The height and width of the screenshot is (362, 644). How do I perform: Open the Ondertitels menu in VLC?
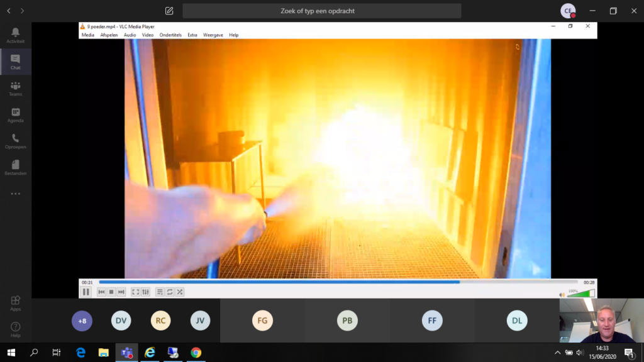click(x=170, y=35)
